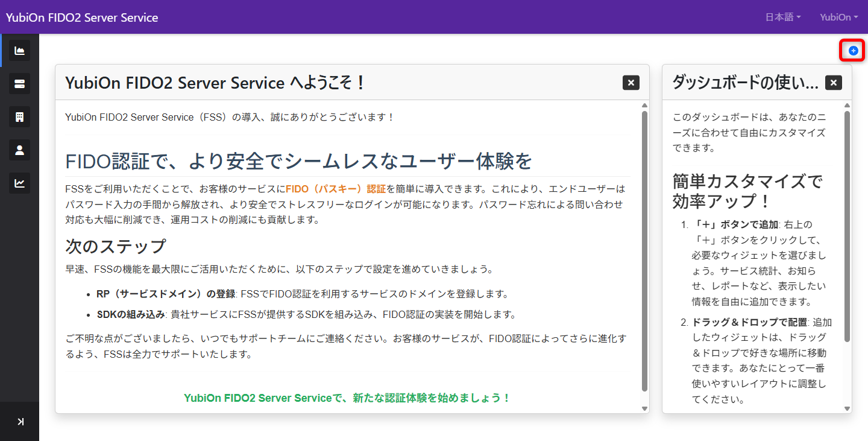Click the welcome widget scrollbar up arrow
The height and width of the screenshot is (441, 868).
point(644,106)
